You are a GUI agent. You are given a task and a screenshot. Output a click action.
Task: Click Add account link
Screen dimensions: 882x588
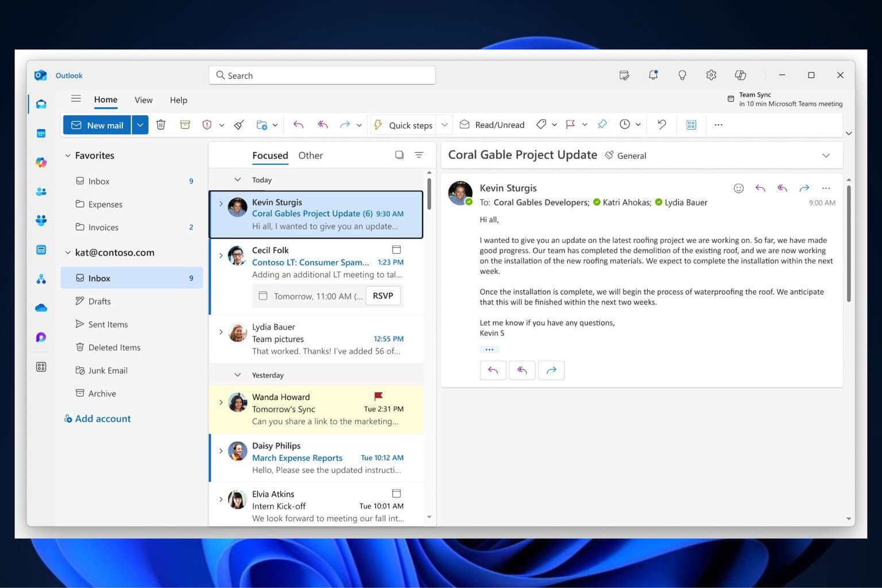(98, 419)
